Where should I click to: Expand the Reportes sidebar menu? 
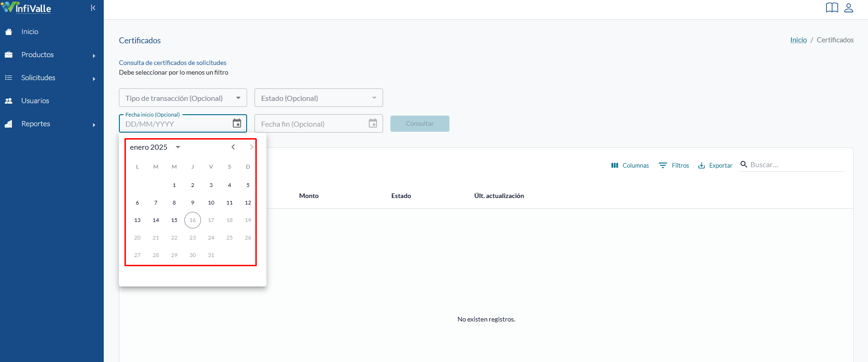click(x=52, y=124)
